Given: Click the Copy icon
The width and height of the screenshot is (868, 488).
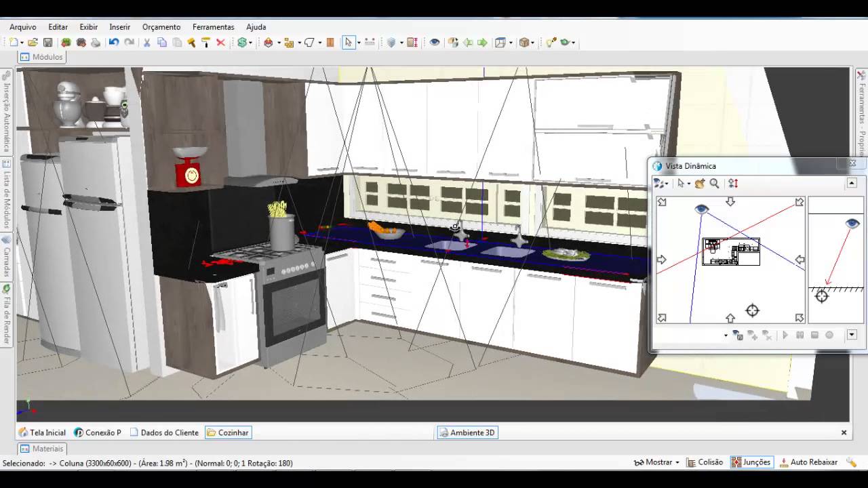Looking at the screenshot, I should click(x=162, y=42).
